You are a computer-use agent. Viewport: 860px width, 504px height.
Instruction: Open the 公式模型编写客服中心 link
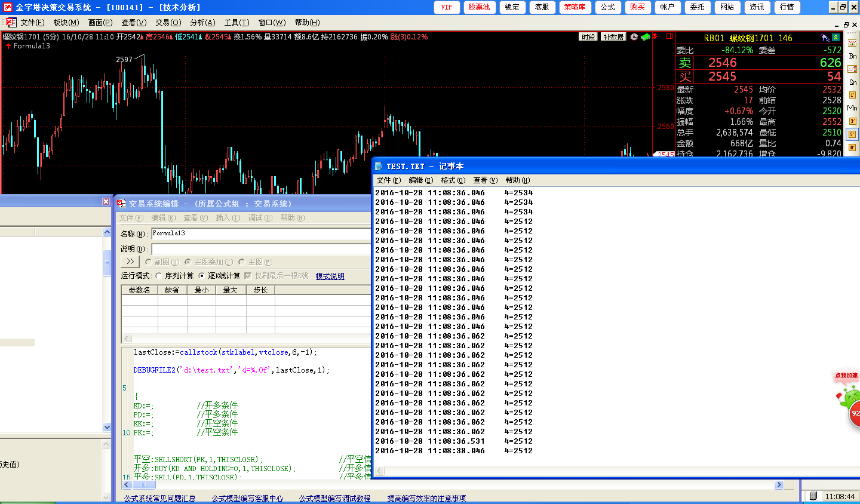[x=247, y=498]
